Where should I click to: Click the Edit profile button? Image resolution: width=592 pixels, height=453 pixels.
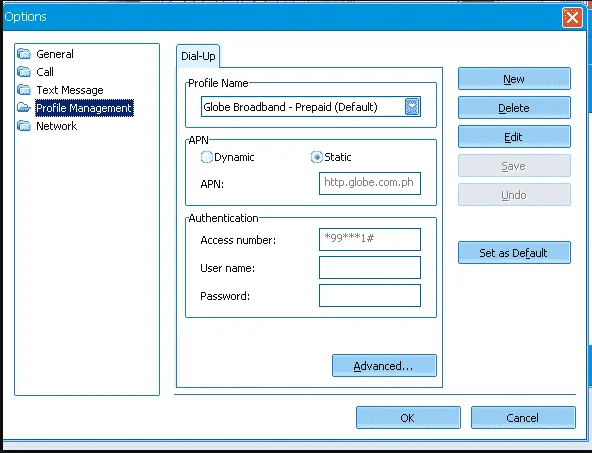coord(514,137)
